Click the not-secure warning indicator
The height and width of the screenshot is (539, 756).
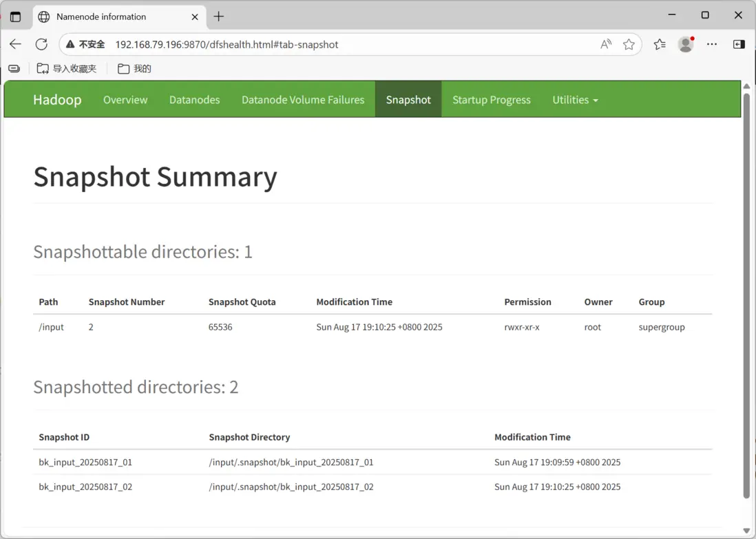[x=85, y=44]
